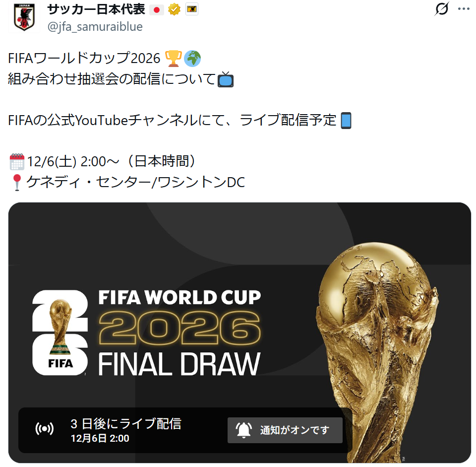
Task: Click the JFA Japan crest profile avatar
Action: 24,17
